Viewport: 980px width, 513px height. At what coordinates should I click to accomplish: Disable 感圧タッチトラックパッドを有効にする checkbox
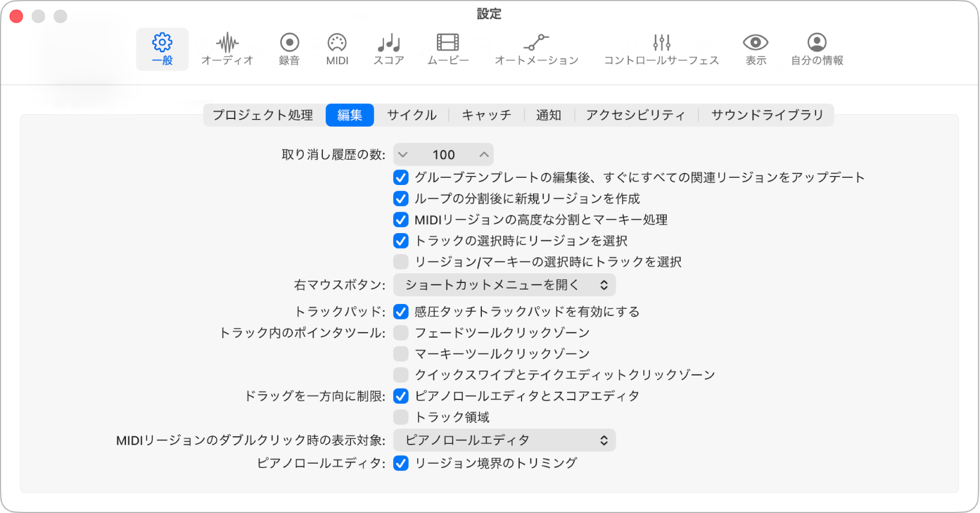401,311
